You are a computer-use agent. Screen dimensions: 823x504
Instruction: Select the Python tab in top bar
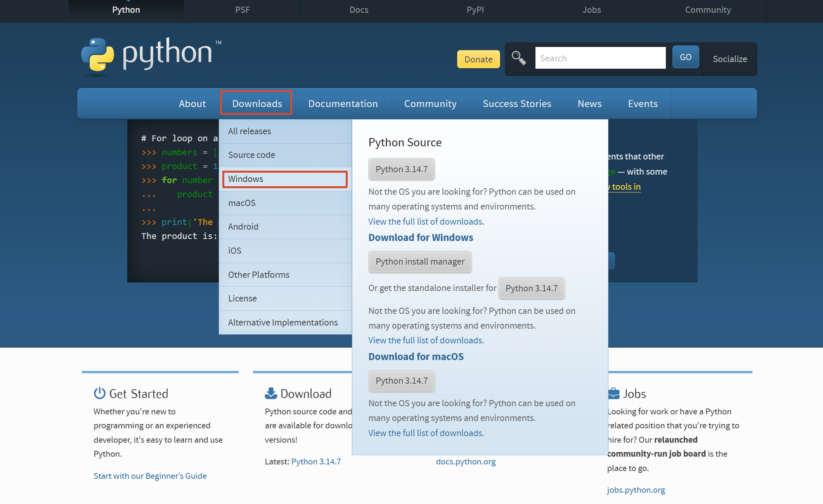[x=126, y=10]
